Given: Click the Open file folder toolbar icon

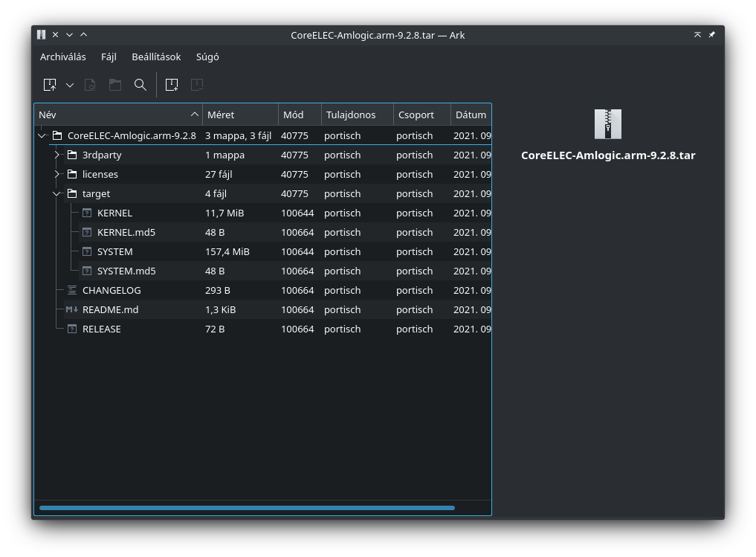Looking at the screenshot, I should (x=114, y=85).
